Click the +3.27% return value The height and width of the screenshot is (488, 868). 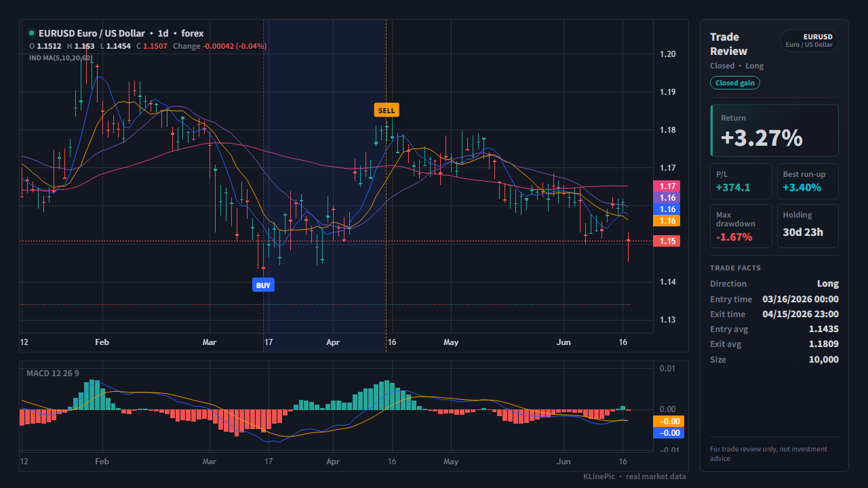click(762, 138)
